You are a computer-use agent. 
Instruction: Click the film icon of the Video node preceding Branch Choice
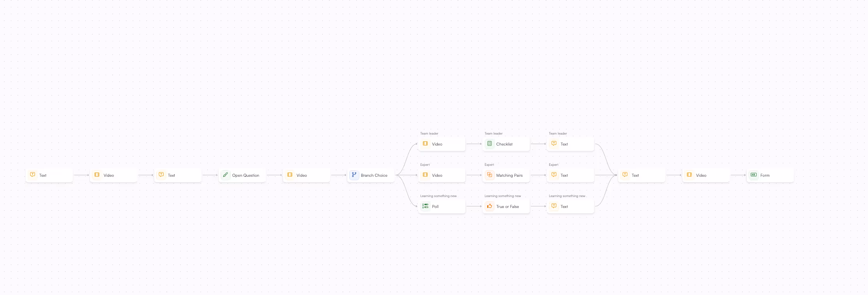(290, 175)
